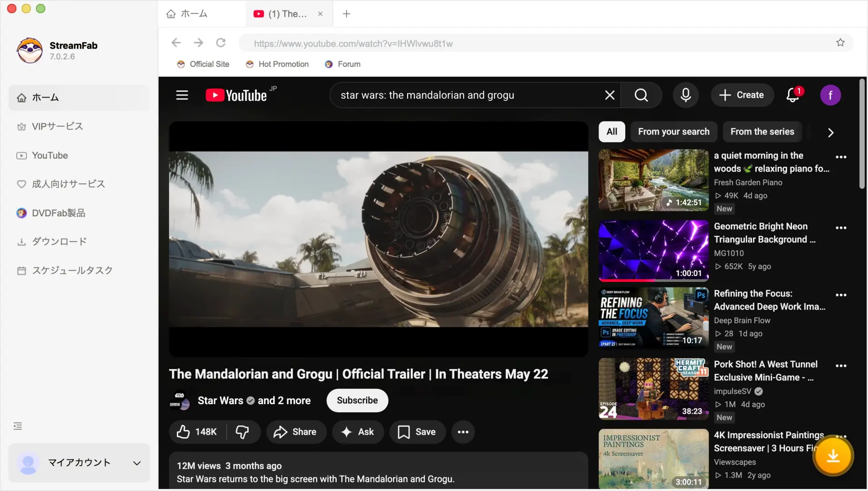Open options for Geometric Bright Neon video
868x491 pixels.
[841, 228]
